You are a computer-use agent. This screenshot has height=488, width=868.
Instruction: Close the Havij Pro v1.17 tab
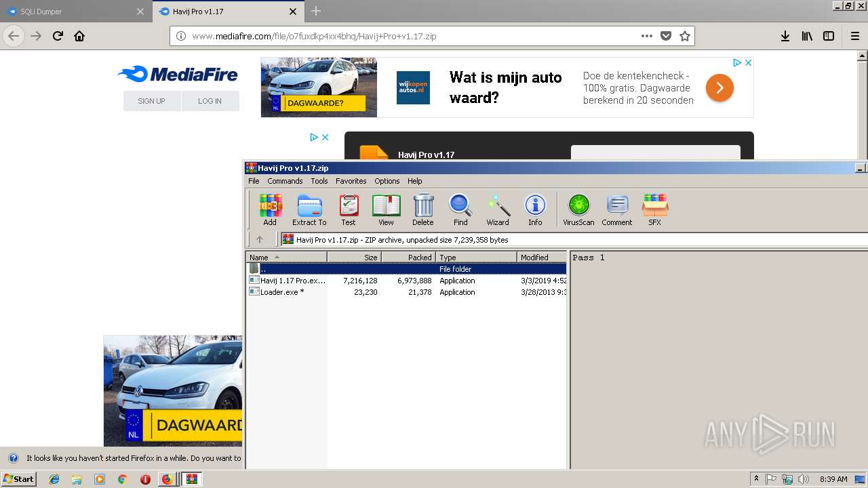click(x=293, y=12)
